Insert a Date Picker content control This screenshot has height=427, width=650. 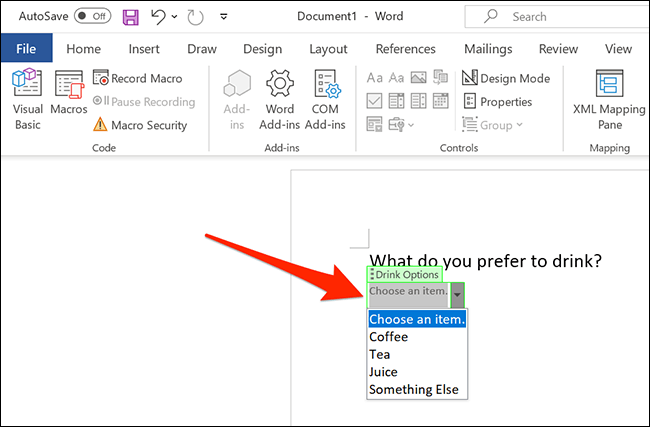(441, 101)
